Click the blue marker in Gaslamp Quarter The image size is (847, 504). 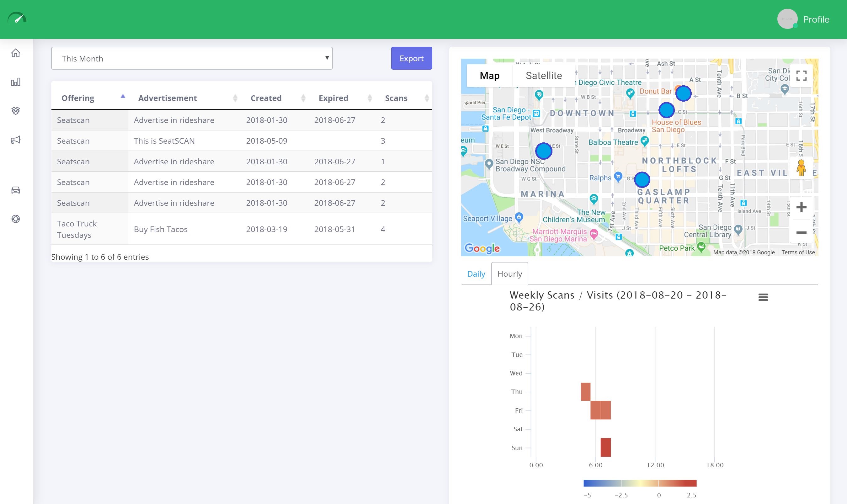point(642,180)
